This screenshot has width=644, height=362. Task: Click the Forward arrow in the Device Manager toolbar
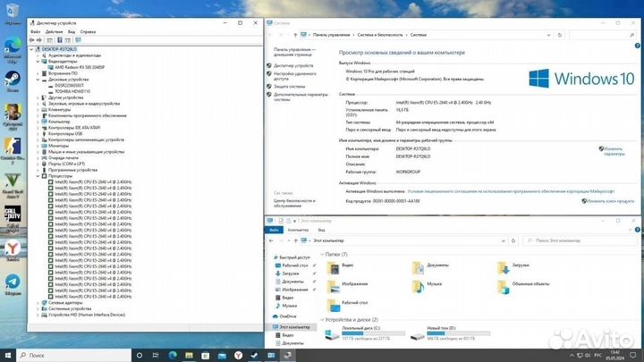(x=39, y=40)
